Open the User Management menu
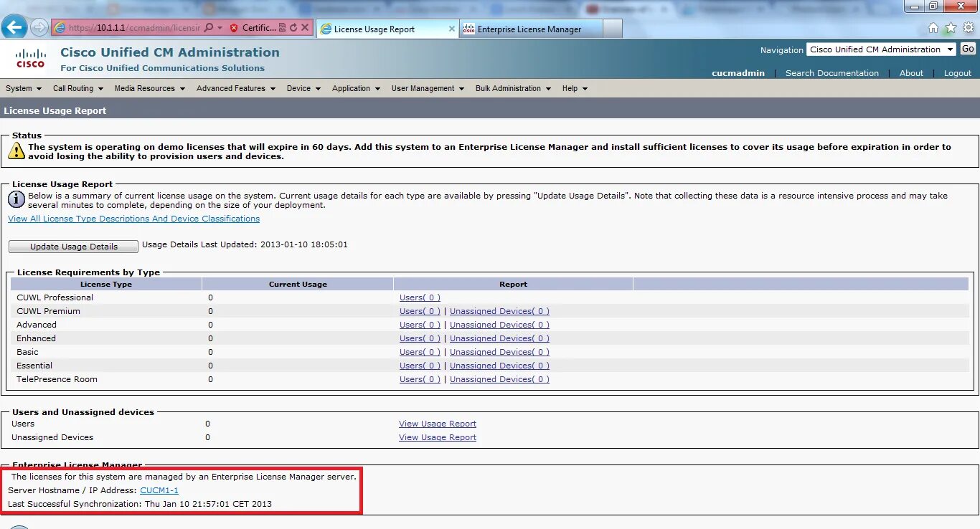The image size is (980, 529). pos(428,88)
